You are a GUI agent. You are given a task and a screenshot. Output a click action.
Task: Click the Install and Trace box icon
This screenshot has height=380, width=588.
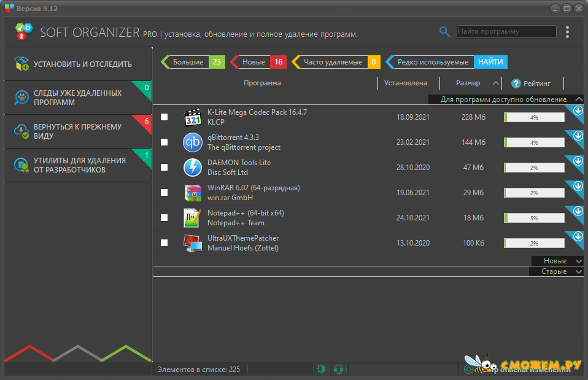click(x=21, y=64)
